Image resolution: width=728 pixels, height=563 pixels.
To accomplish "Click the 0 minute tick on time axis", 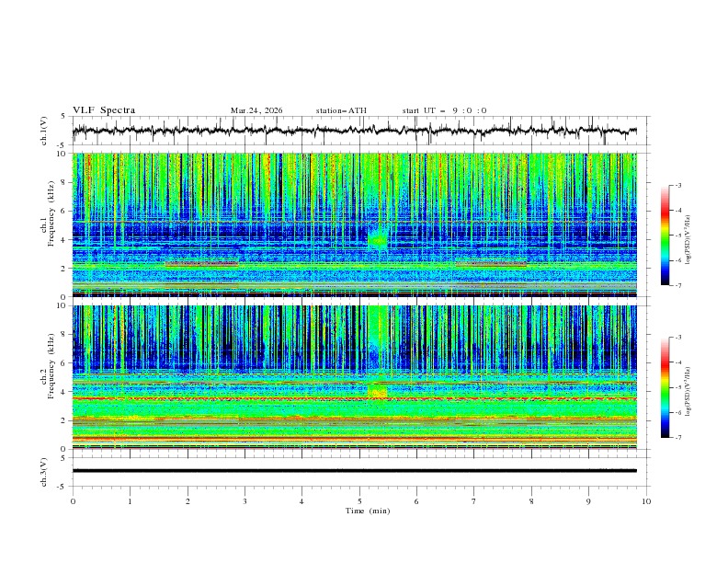I will 73,500.
